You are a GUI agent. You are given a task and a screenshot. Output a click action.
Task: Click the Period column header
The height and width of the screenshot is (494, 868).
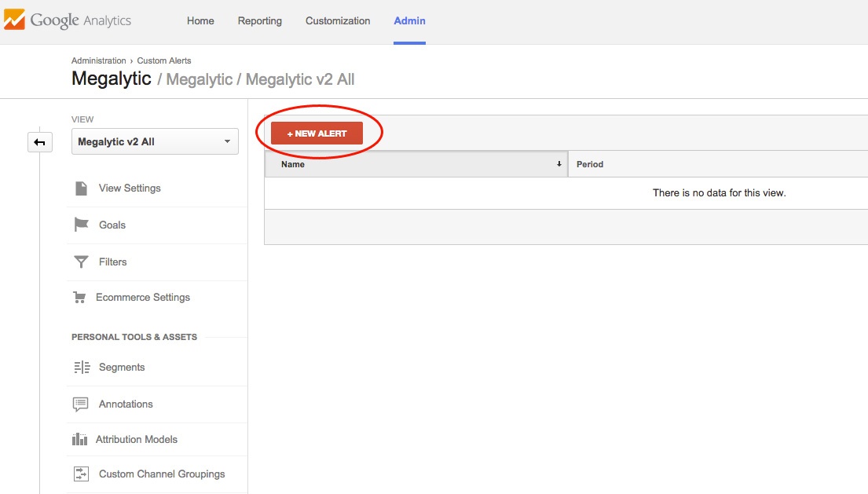pos(590,164)
